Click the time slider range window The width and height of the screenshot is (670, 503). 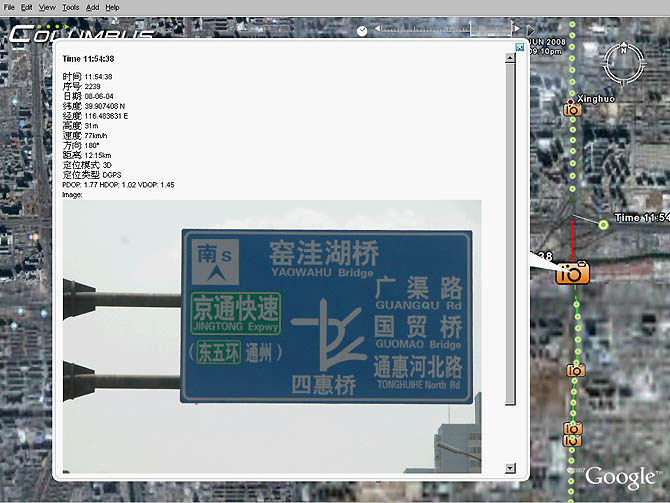coord(491,28)
